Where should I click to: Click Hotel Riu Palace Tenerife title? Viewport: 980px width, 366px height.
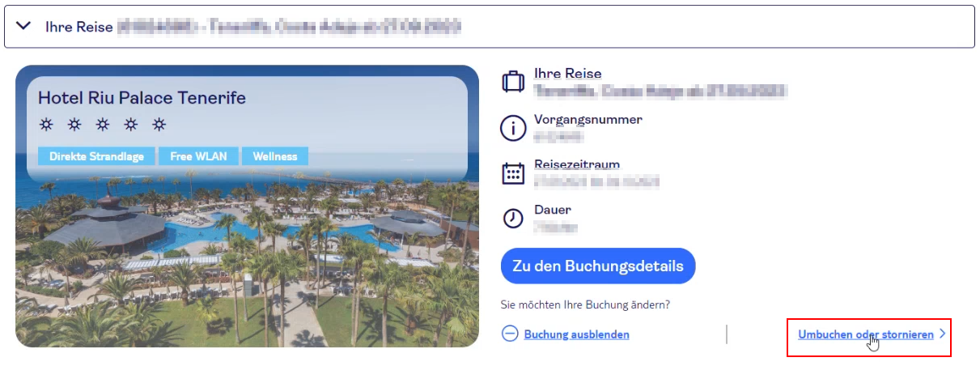coord(142,98)
